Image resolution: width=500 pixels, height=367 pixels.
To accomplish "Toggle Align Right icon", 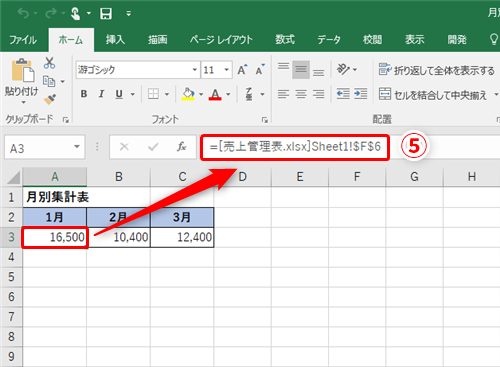I will [x=319, y=94].
